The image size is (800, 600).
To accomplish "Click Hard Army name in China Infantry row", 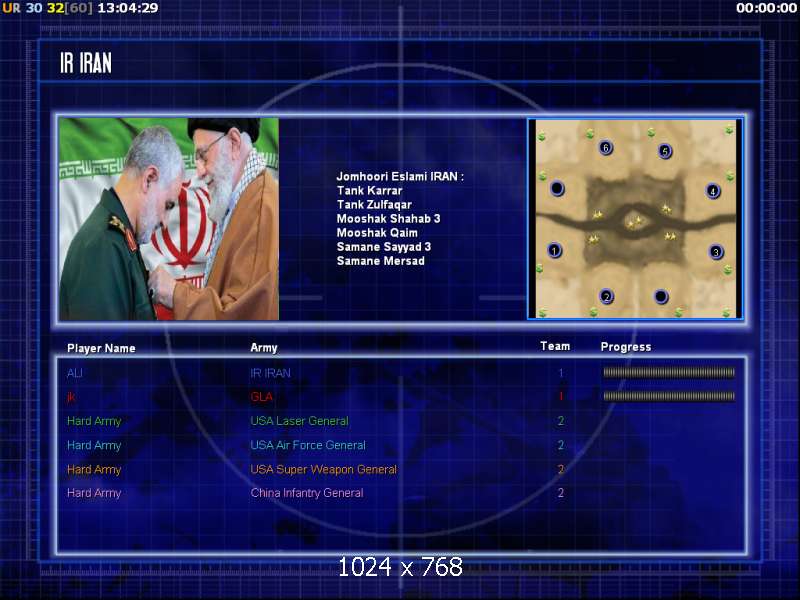I will [94, 493].
